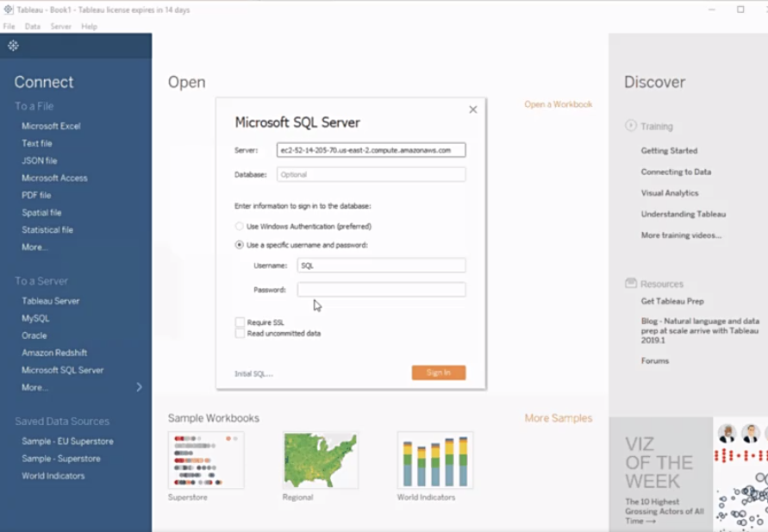Open Sample - Superstore data source

61,459
